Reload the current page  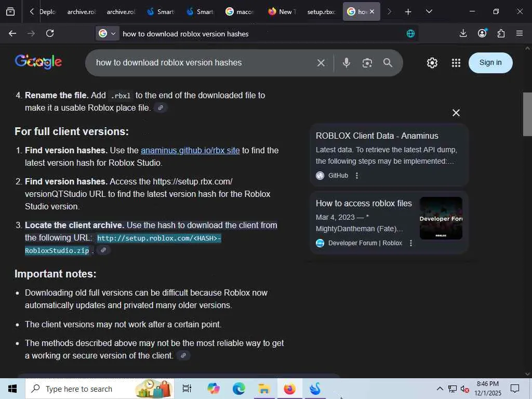50,33
